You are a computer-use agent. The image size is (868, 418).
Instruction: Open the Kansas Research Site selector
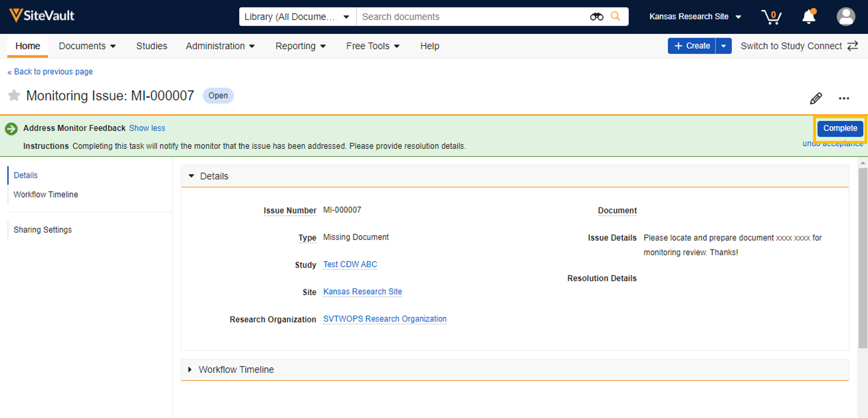(695, 17)
